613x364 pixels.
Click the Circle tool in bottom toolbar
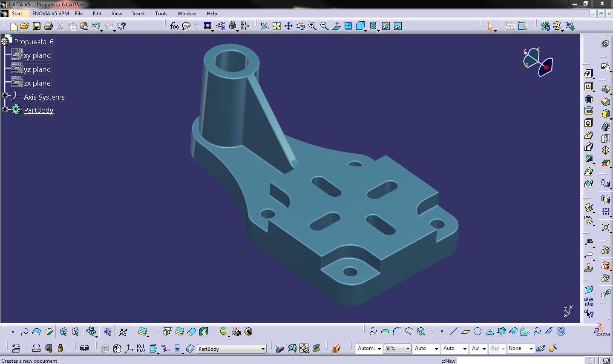click(x=478, y=331)
